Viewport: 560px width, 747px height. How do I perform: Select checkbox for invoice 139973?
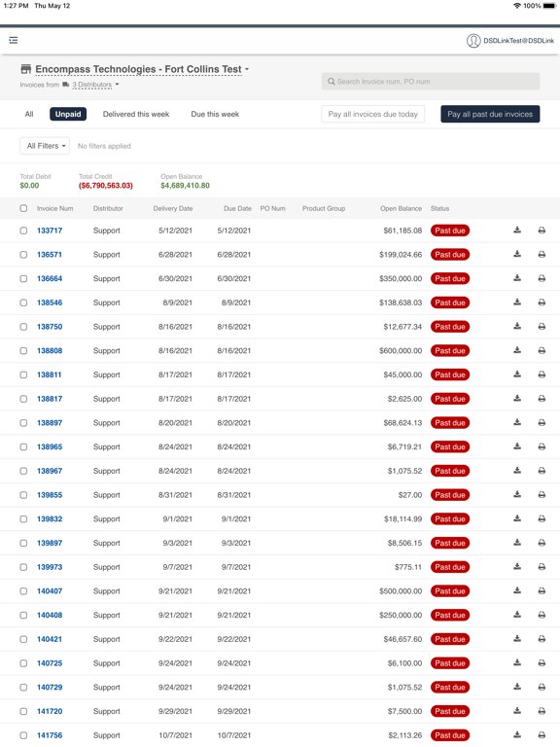coord(23,567)
